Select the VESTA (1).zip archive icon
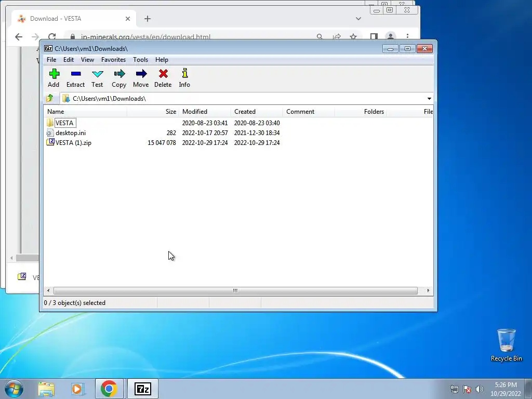 50,142
